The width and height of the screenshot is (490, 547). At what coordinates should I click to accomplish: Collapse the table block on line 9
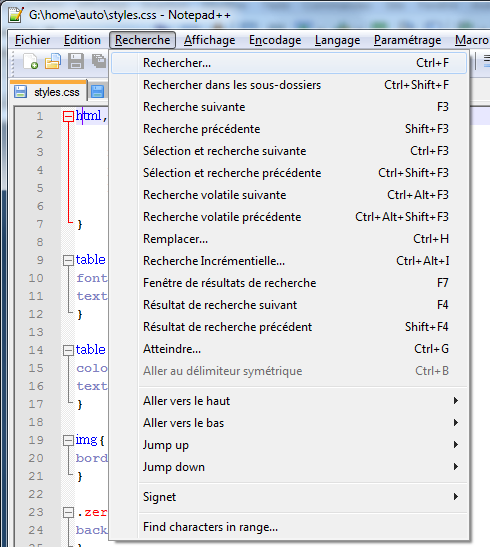(68, 260)
